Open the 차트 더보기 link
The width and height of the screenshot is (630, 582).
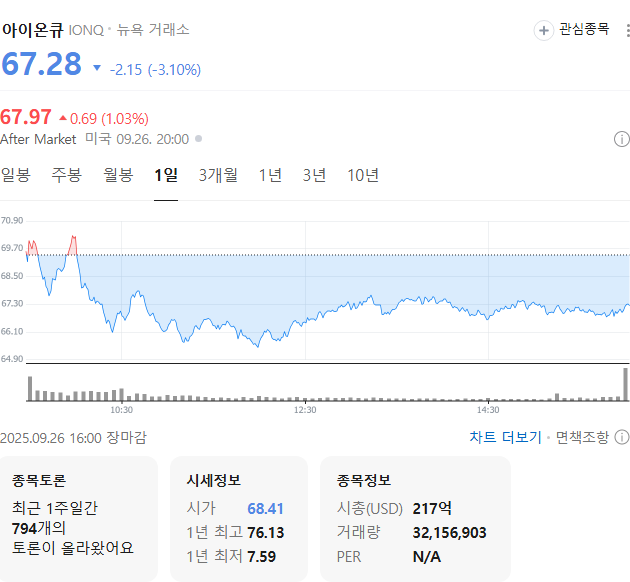(505, 437)
